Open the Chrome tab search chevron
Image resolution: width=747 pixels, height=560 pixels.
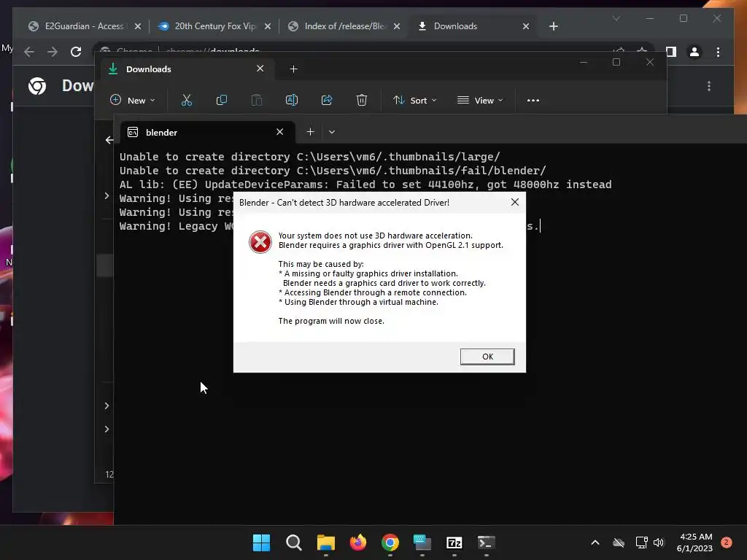click(x=616, y=18)
